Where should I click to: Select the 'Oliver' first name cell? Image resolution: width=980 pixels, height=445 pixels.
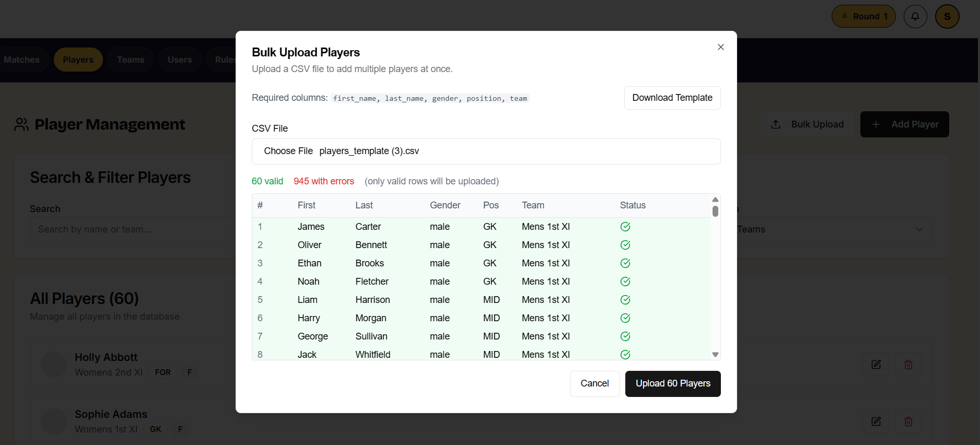(x=310, y=245)
